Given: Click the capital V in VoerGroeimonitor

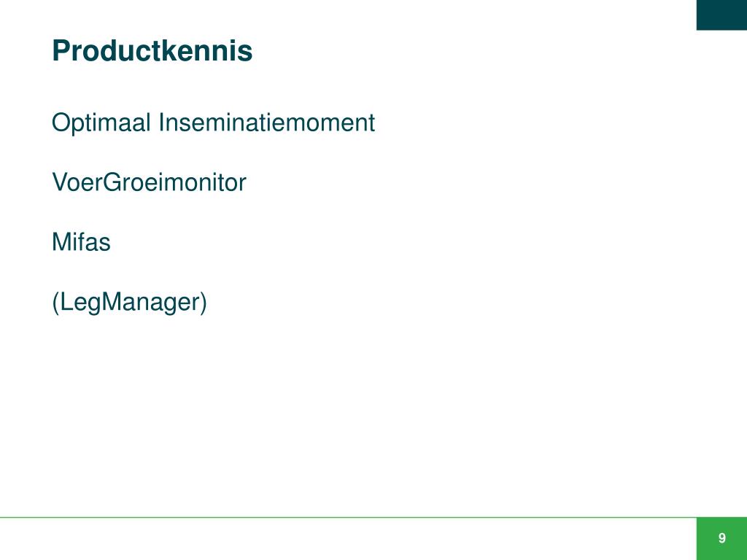Looking at the screenshot, I should pos(61,182).
